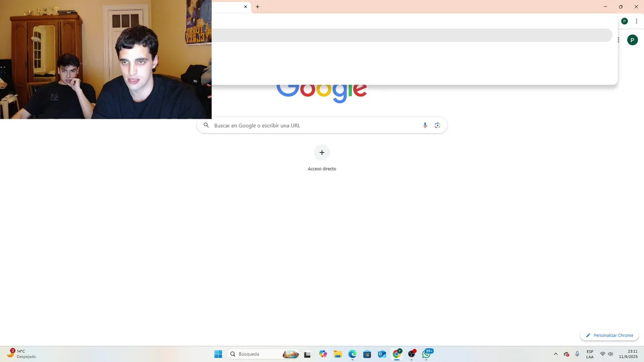
Task: Open the clock showing 23:11
Action: pyautogui.click(x=628, y=354)
